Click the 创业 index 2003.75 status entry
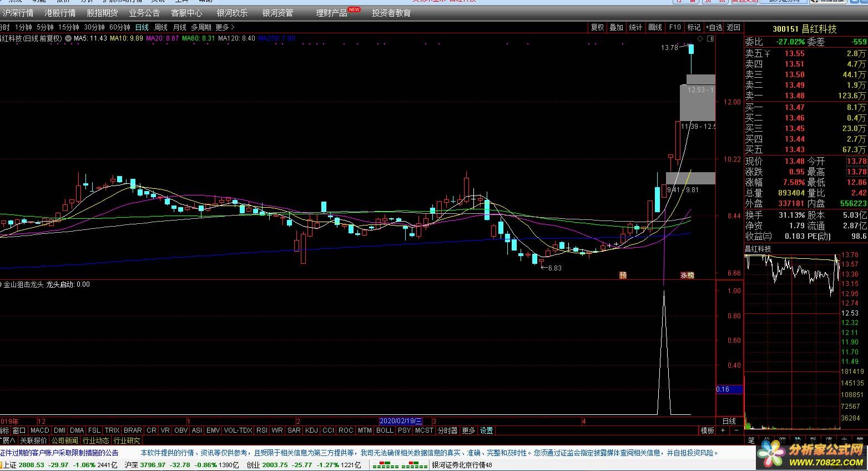The height and width of the screenshot is (471, 868). [304, 465]
